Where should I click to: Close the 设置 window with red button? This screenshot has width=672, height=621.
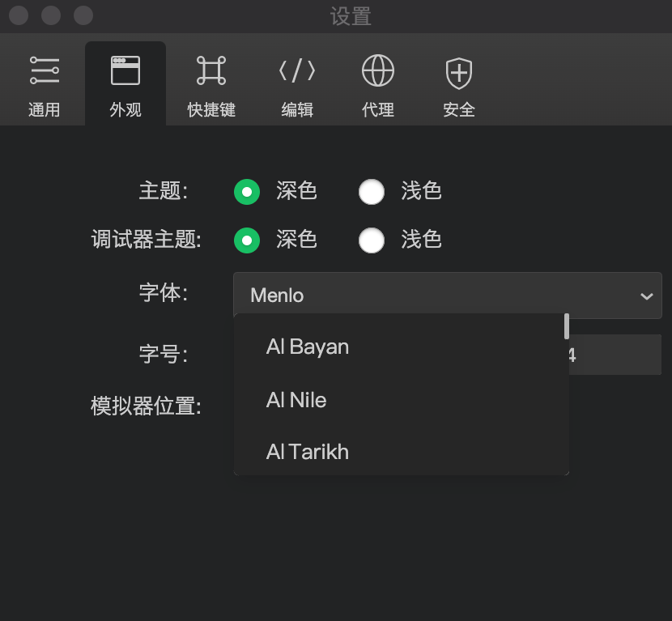point(19,15)
